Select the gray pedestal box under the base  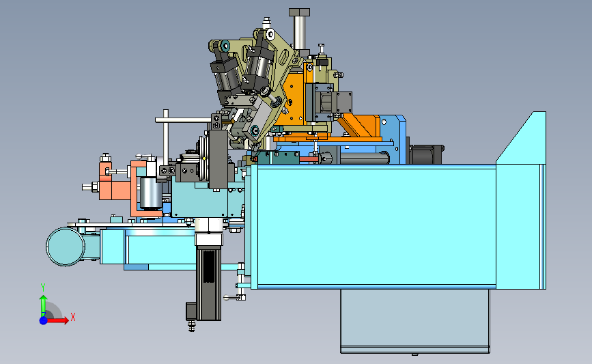[415, 321]
